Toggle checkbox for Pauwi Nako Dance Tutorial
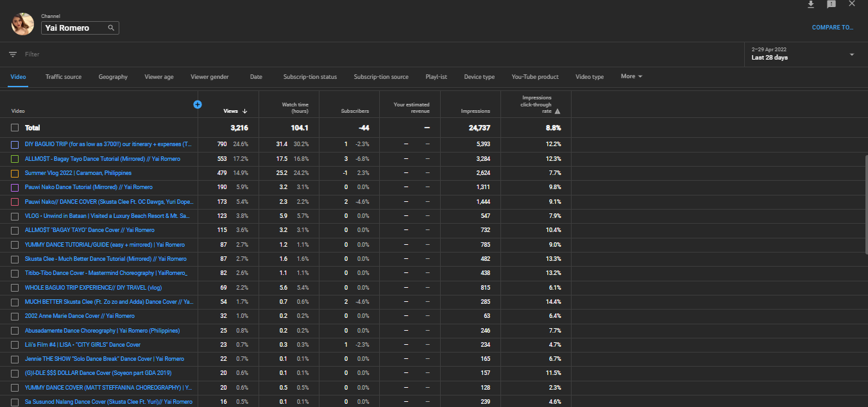The width and height of the screenshot is (868, 407). click(x=15, y=187)
